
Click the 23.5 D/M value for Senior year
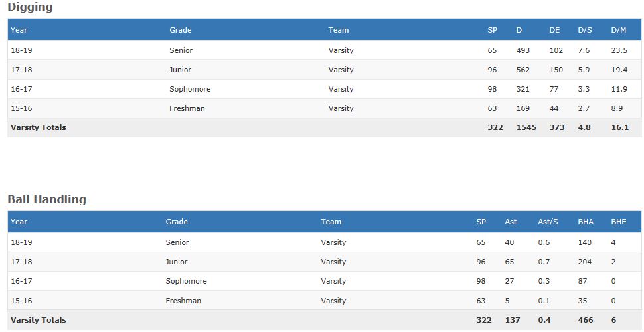[x=619, y=50]
